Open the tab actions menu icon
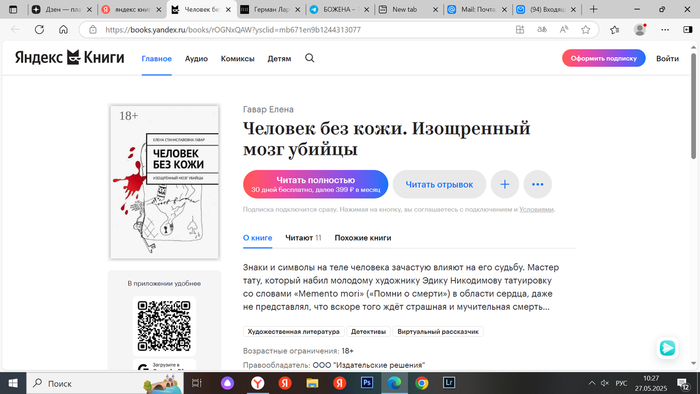 click(x=13, y=9)
